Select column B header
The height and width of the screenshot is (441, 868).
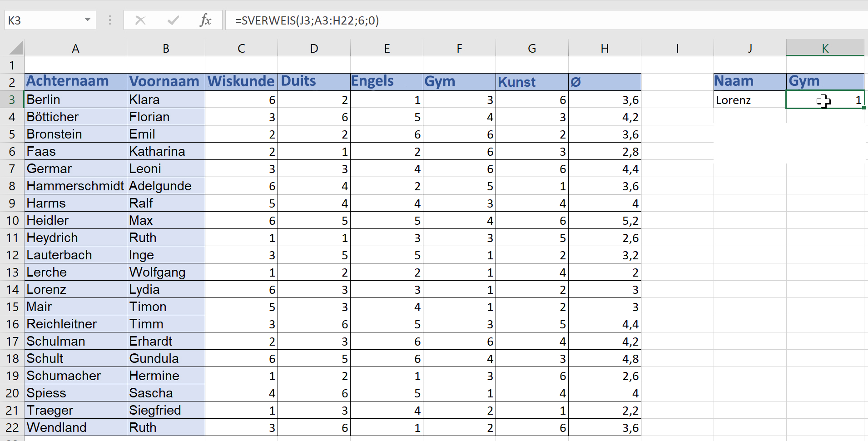166,48
